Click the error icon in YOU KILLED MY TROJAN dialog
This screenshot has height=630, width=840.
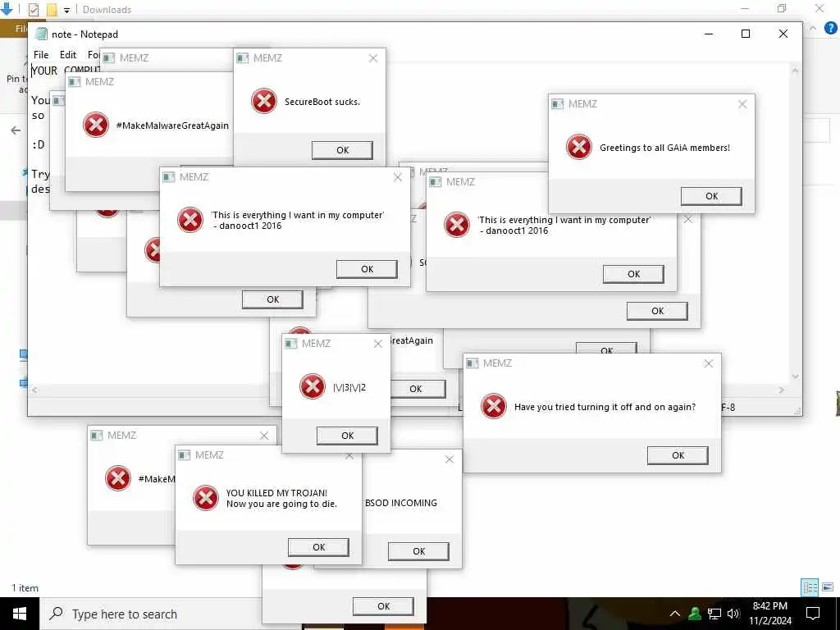coord(206,498)
